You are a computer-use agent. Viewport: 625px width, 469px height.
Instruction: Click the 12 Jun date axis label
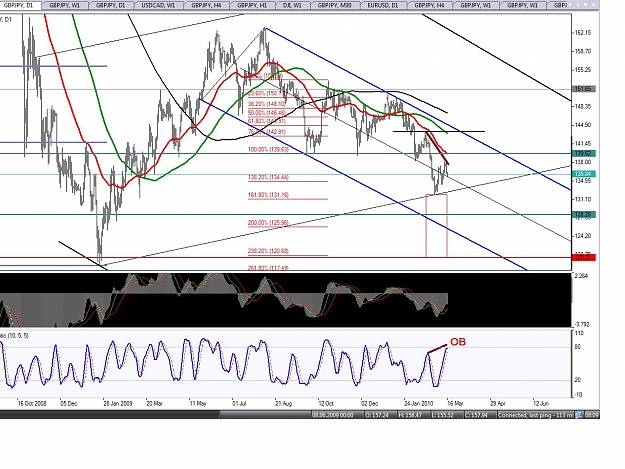click(x=541, y=404)
